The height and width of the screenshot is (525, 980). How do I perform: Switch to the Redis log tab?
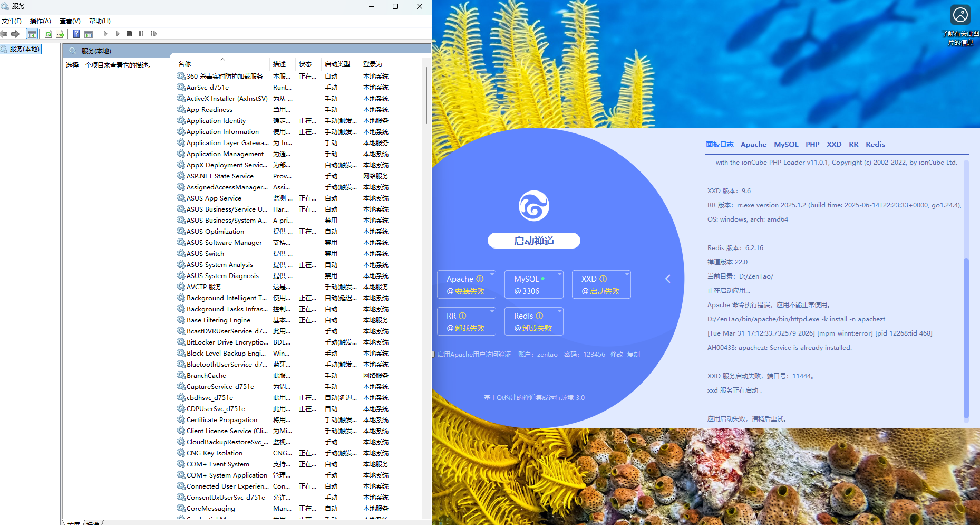click(875, 145)
